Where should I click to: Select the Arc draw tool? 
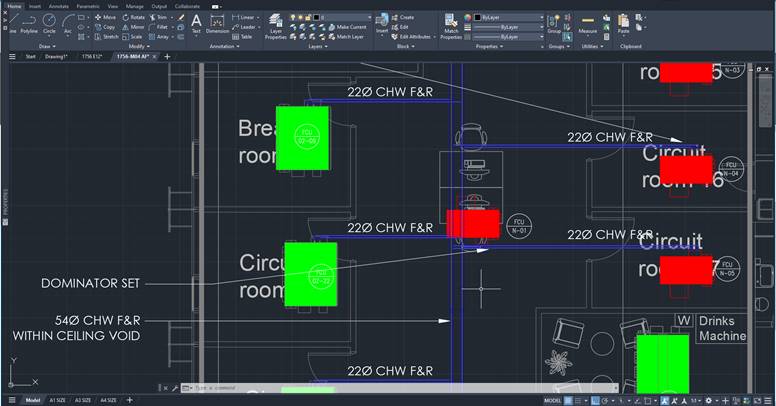point(68,23)
